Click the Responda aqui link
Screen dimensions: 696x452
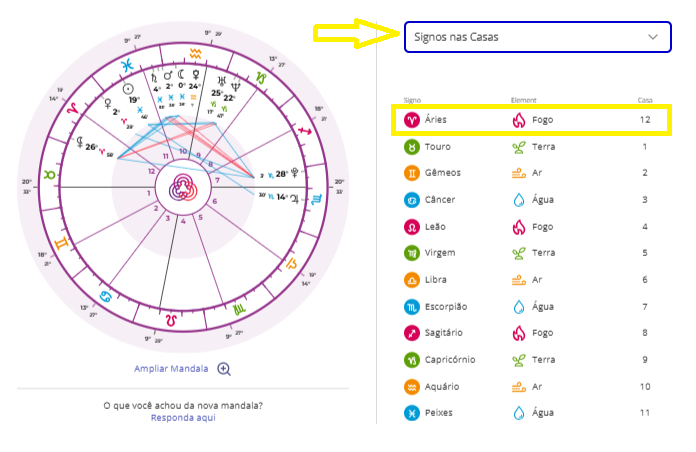[x=183, y=417]
